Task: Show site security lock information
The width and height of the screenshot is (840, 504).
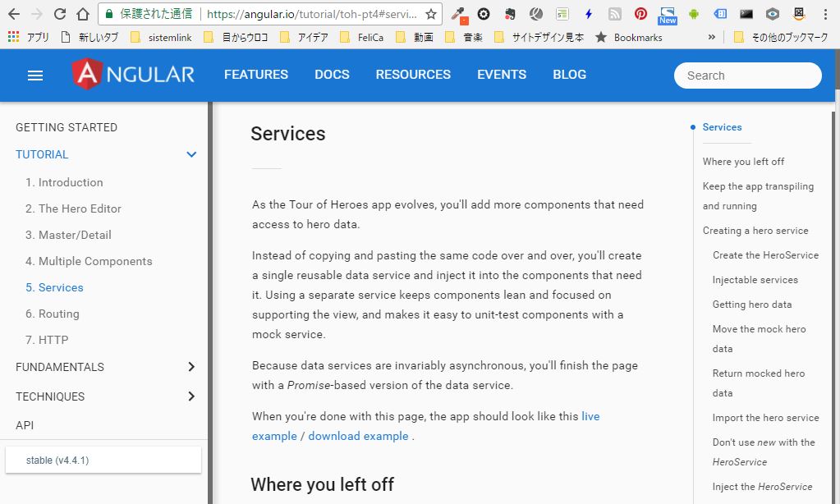Action: 109,14
